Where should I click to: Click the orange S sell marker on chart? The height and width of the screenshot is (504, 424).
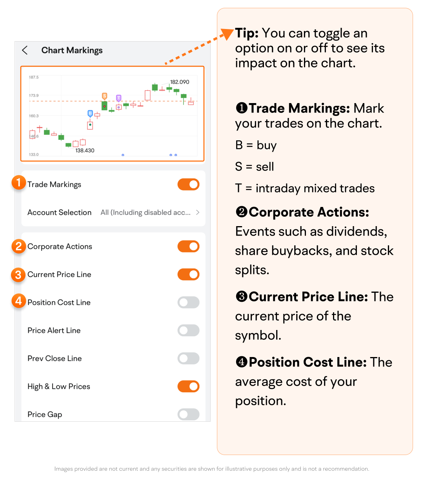point(104,96)
